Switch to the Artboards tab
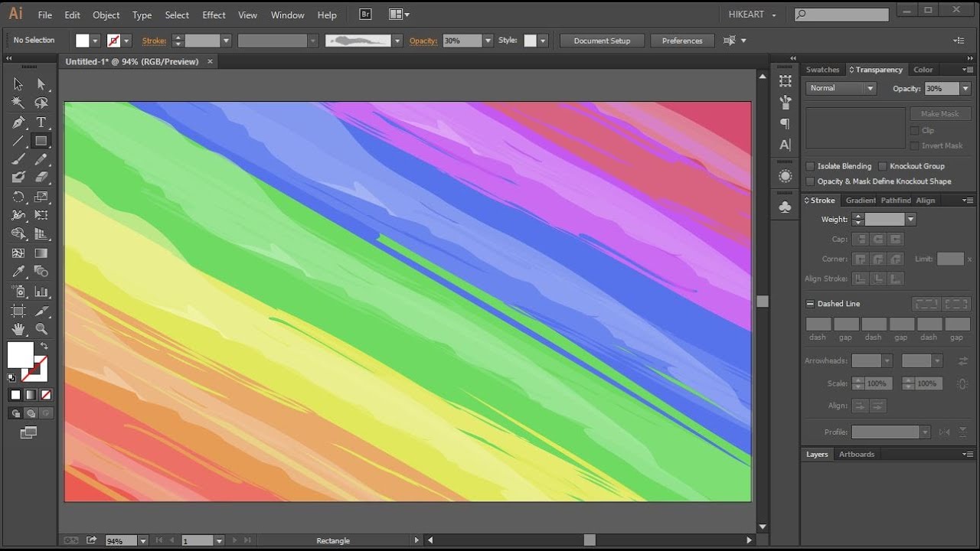The image size is (980, 551). pos(857,455)
